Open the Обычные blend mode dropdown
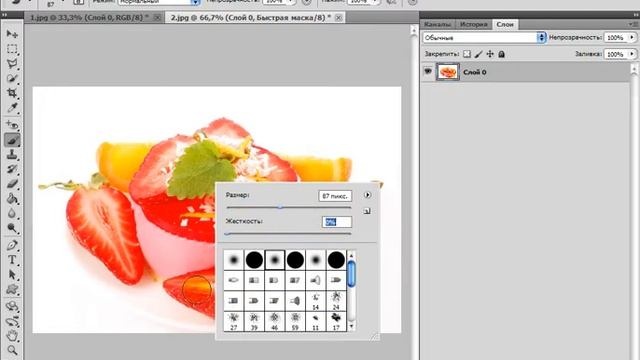The image size is (640, 360). 484,38
